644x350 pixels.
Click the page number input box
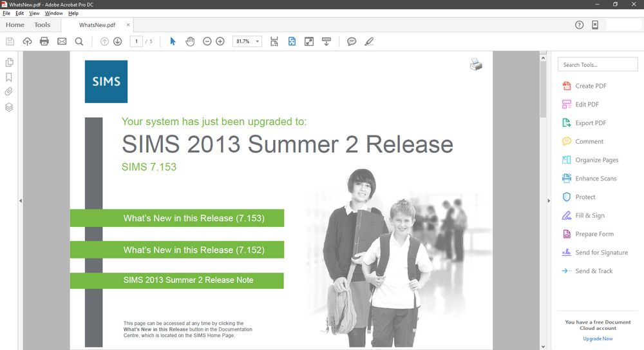click(137, 41)
